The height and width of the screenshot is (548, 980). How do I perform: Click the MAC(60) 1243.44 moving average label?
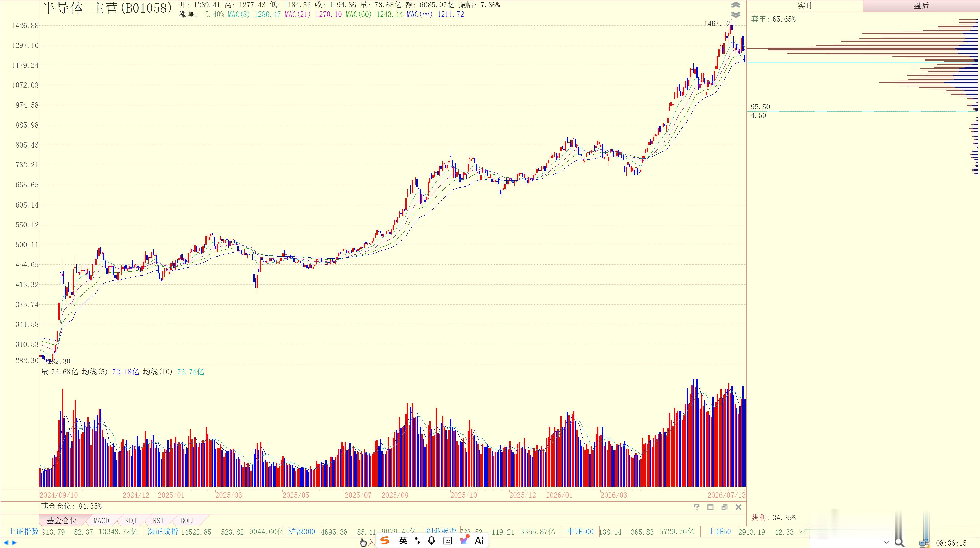[x=374, y=15]
